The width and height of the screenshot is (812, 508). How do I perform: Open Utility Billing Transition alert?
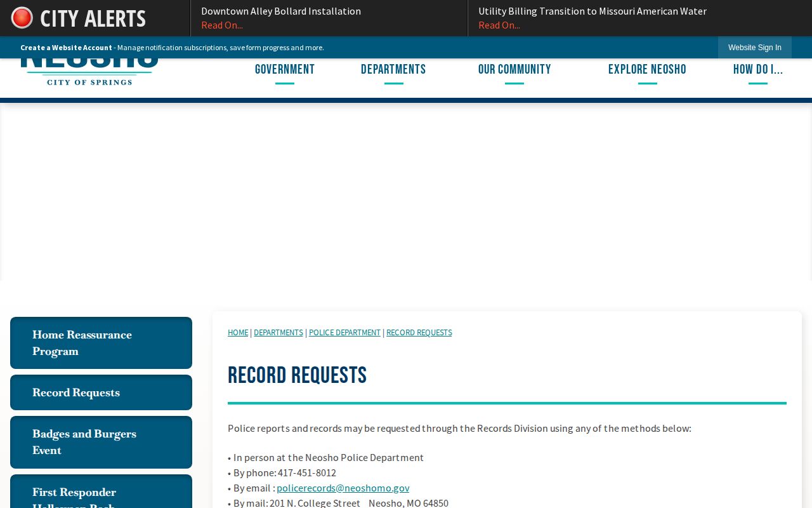click(x=593, y=11)
